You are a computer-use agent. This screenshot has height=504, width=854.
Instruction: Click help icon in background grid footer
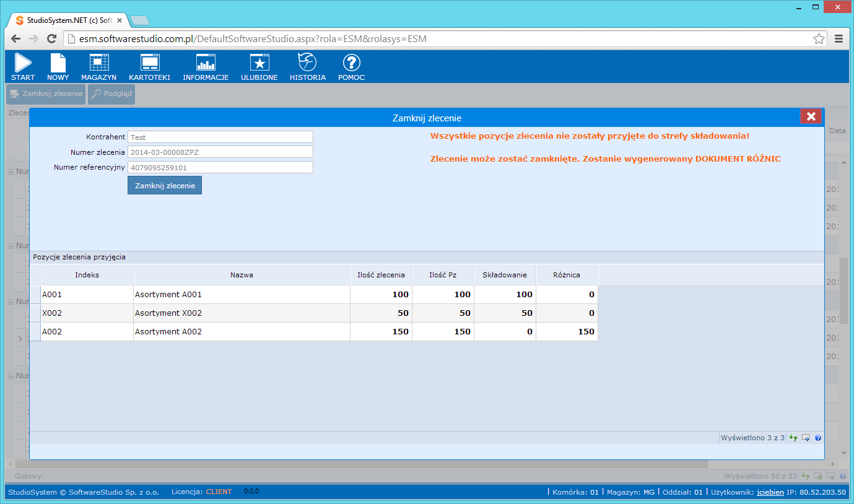pos(842,476)
